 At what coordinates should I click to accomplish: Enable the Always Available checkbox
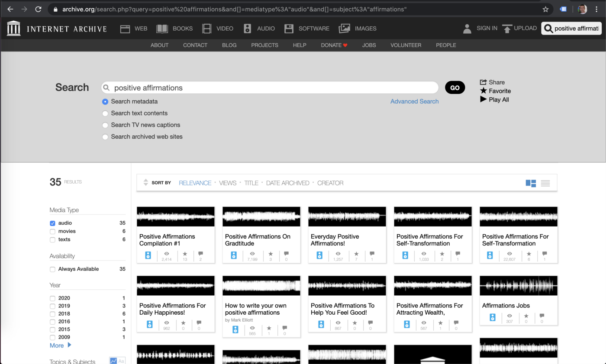53,269
